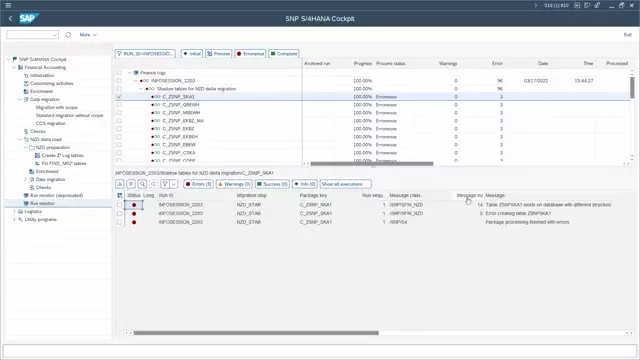Tick the INFOSESSION_2203 row checkbox
This screenshot has width=640, height=360.
(x=119, y=81)
